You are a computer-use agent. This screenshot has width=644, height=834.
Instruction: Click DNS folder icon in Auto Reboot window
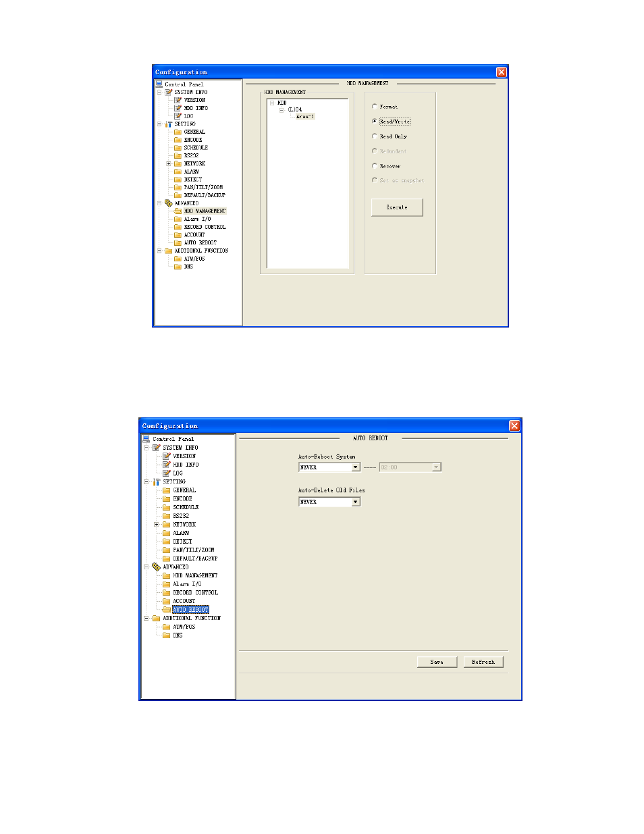[167, 635]
